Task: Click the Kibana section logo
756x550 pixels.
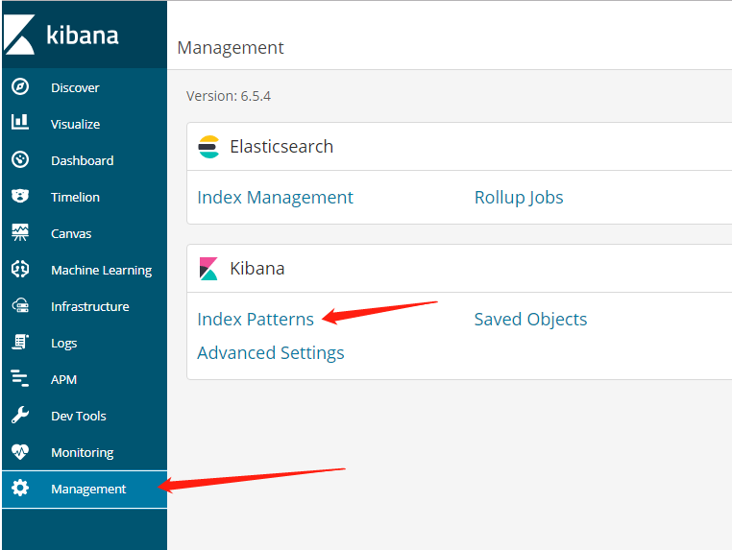Action: click(208, 269)
